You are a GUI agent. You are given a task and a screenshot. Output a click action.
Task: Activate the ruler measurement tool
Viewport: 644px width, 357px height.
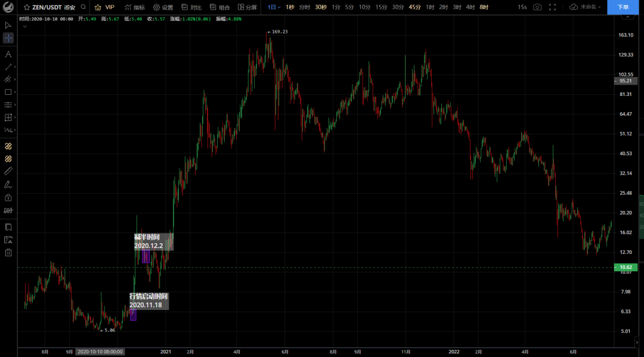coord(8,171)
